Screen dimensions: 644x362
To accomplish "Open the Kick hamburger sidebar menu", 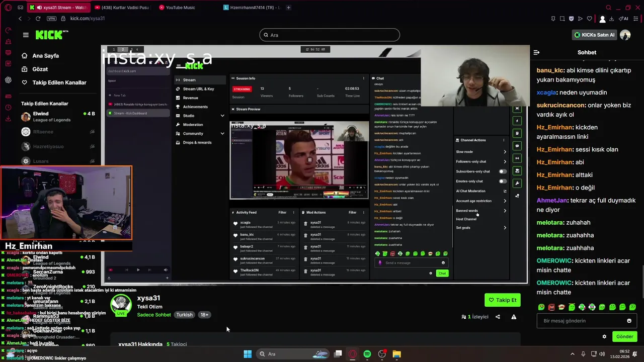I will pyautogui.click(x=26, y=35).
